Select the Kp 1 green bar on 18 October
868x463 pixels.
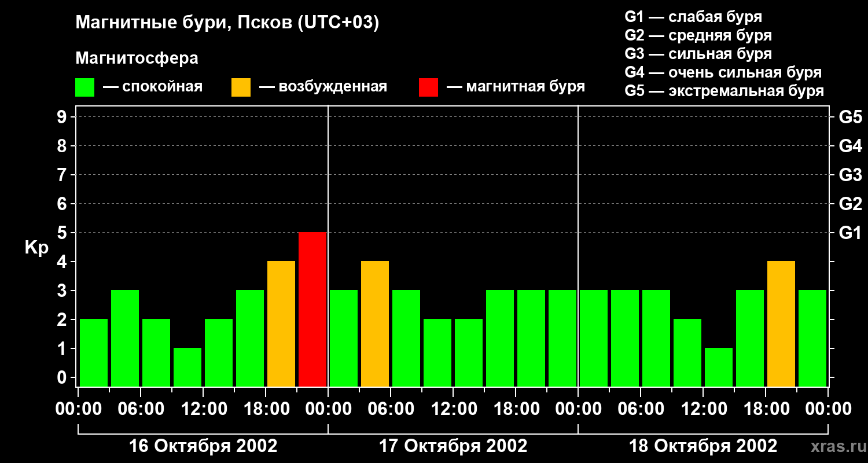coord(719,368)
